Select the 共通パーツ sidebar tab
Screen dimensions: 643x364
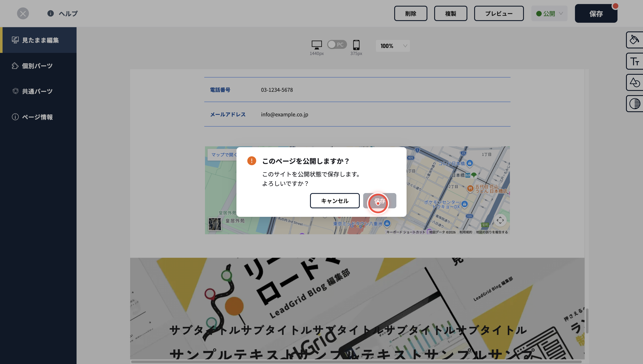tap(38, 91)
